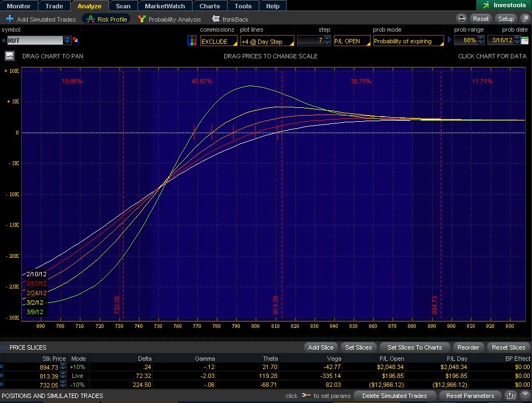Image resolution: width=532 pixels, height=403 pixels.
Task: Adjust the 732.05 stock price stepper
Action: point(63,384)
